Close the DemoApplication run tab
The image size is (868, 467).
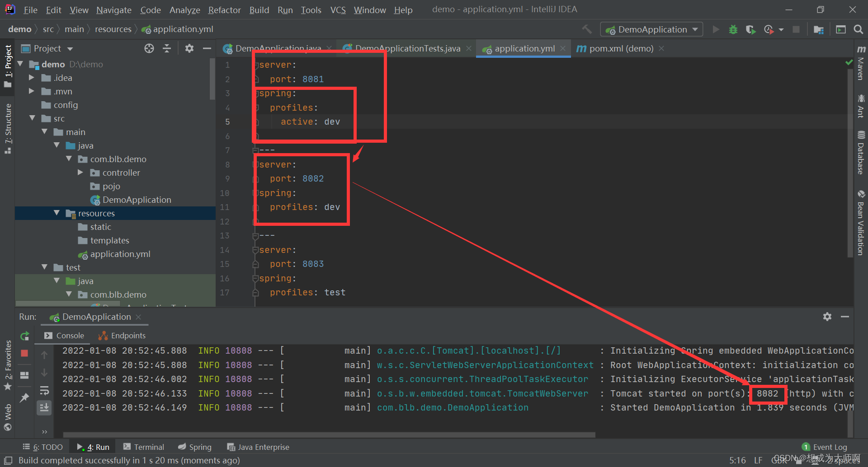click(x=138, y=317)
